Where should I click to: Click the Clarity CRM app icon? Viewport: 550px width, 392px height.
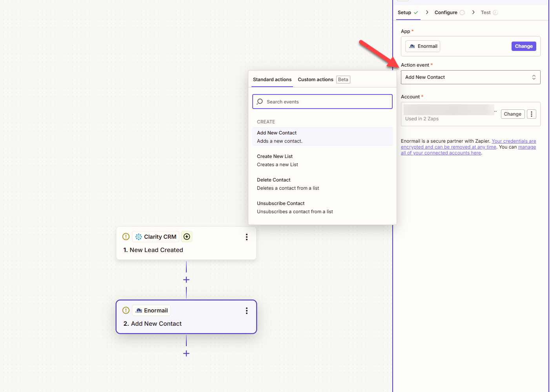tap(138, 237)
